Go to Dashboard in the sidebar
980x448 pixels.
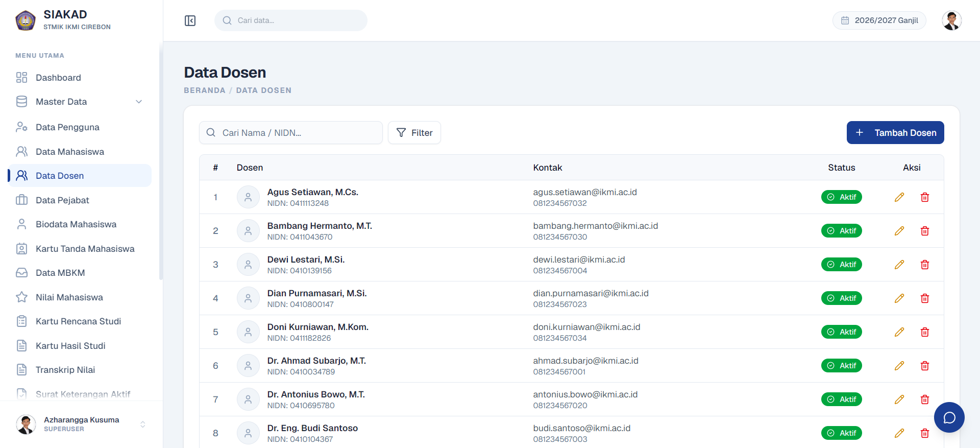(x=80, y=78)
